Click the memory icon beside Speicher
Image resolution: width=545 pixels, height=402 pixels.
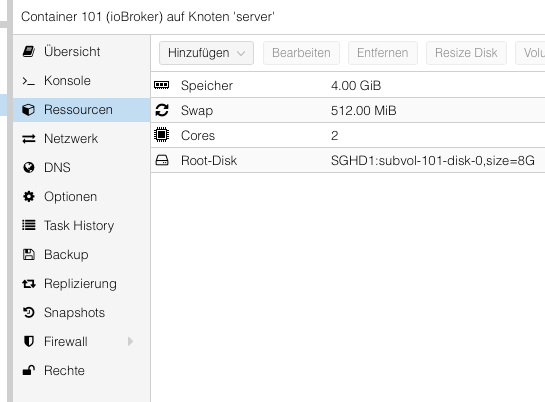pos(162,85)
